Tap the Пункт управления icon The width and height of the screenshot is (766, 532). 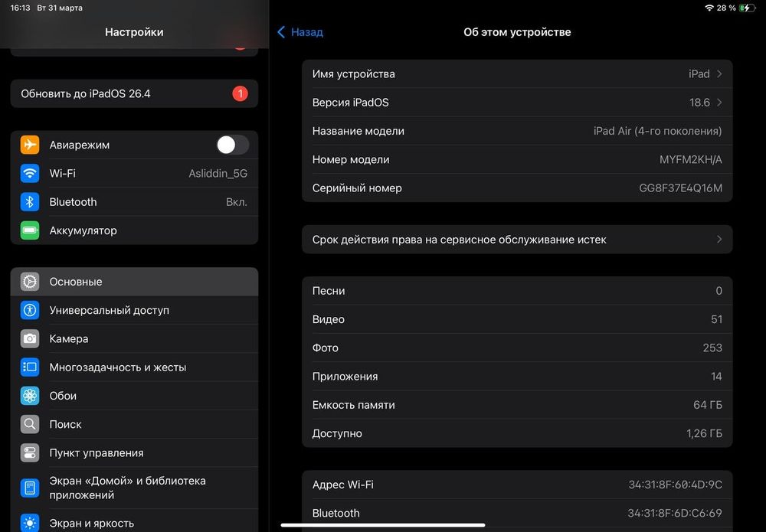(30, 453)
